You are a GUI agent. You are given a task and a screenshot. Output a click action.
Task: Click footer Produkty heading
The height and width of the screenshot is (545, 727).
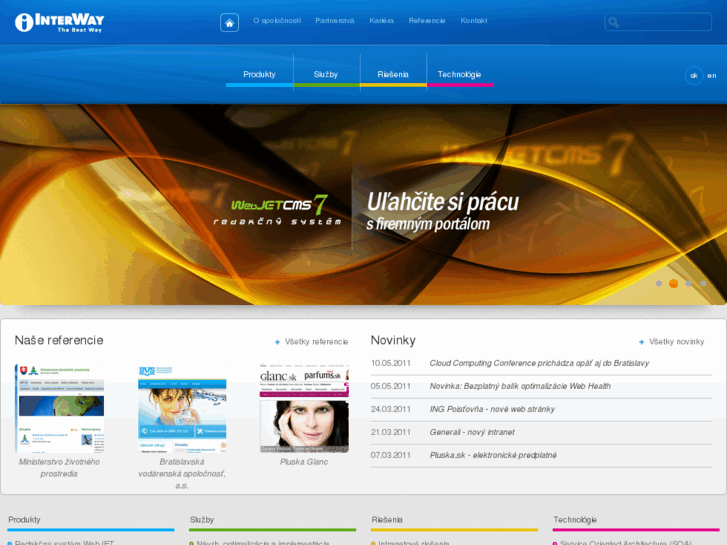pos(24,520)
